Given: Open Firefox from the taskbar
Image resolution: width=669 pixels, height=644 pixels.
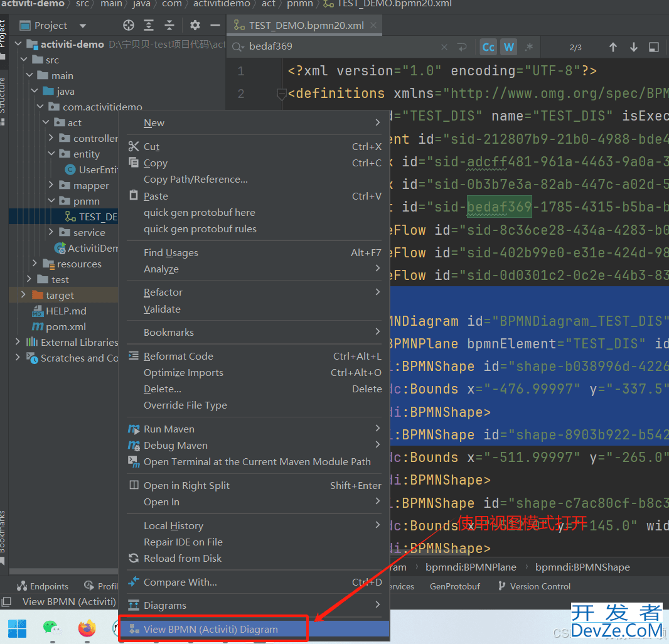Looking at the screenshot, I should tap(87, 628).
